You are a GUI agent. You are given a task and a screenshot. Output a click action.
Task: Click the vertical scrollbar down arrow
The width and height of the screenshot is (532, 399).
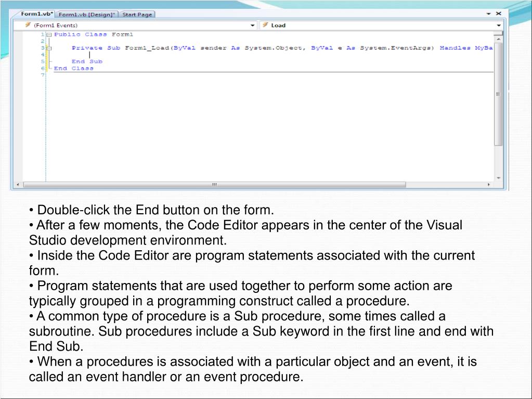coord(498,178)
